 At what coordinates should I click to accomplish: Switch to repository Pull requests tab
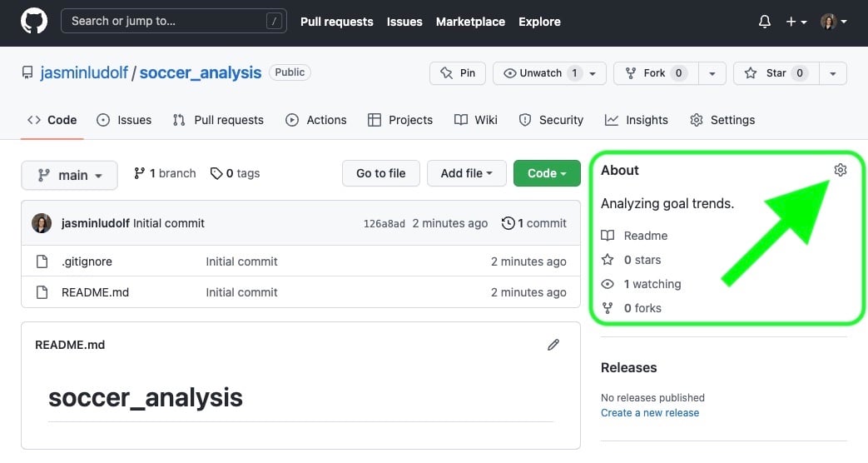click(x=218, y=120)
